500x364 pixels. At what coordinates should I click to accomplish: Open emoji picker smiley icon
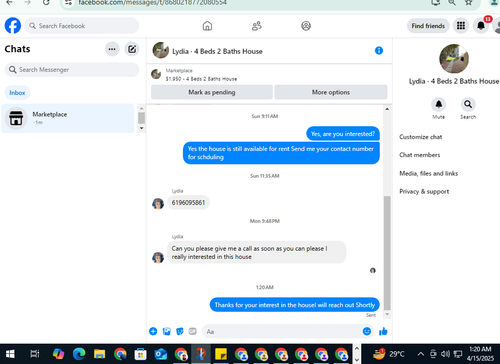pyautogui.click(x=367, y=331)
